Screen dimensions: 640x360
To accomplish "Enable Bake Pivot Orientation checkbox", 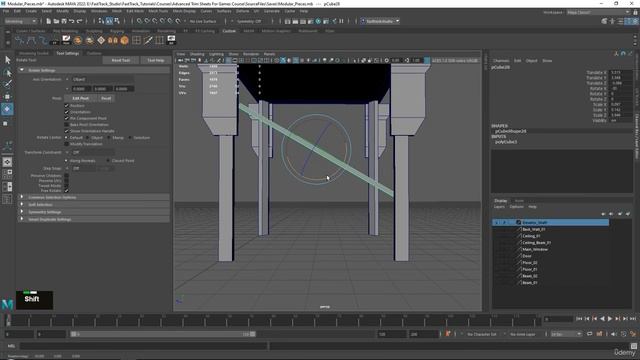I will click(x=67, y=124).
